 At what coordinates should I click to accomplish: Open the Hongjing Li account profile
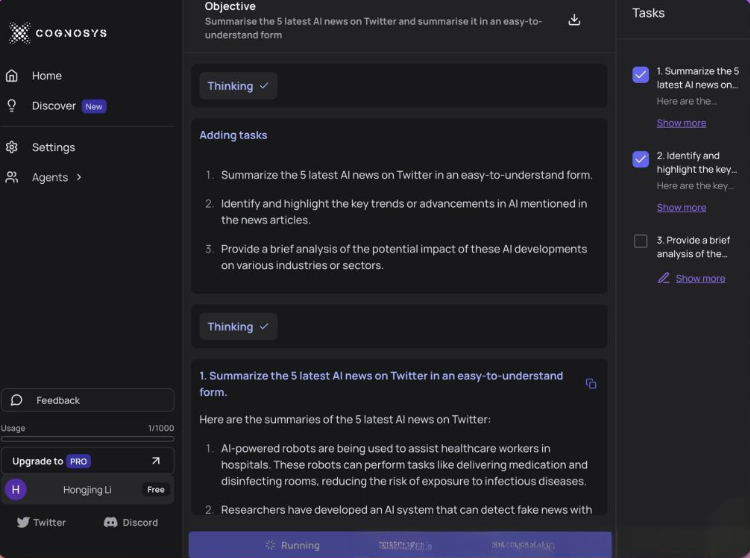tap(87, 490)
